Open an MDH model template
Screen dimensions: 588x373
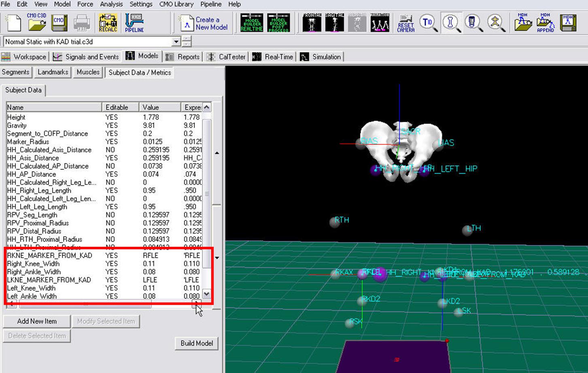(523, 23)
